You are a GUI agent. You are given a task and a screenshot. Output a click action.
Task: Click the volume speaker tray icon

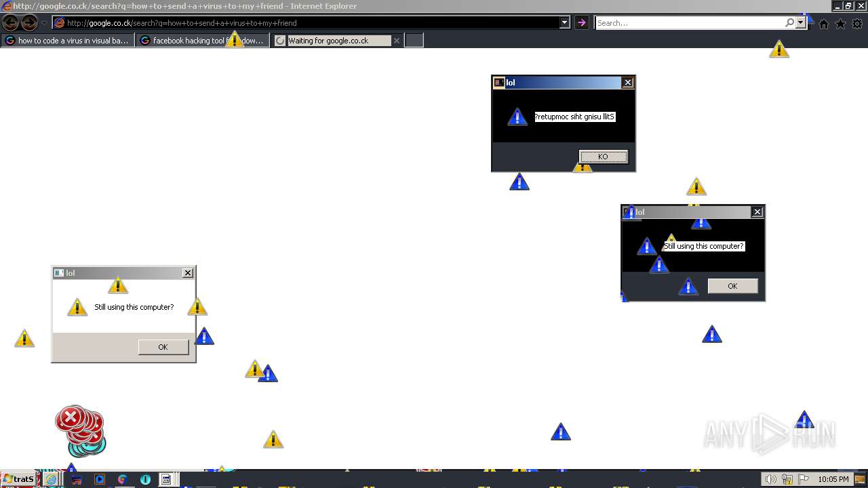(771, 480)
